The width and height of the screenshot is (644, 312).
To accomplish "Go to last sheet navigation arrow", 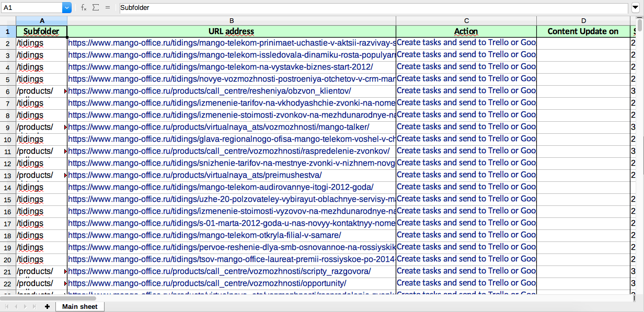I will [x=34, y=306].
